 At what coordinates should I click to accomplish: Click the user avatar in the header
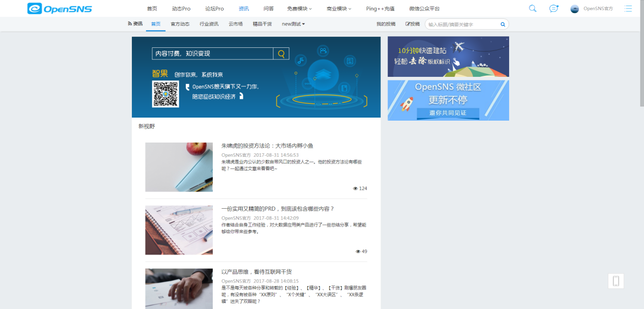pyautogui.click(x=575, y=9)
